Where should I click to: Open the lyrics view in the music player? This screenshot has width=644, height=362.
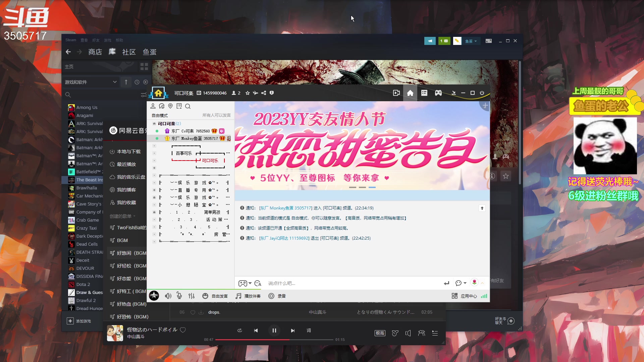pos(309,330)
